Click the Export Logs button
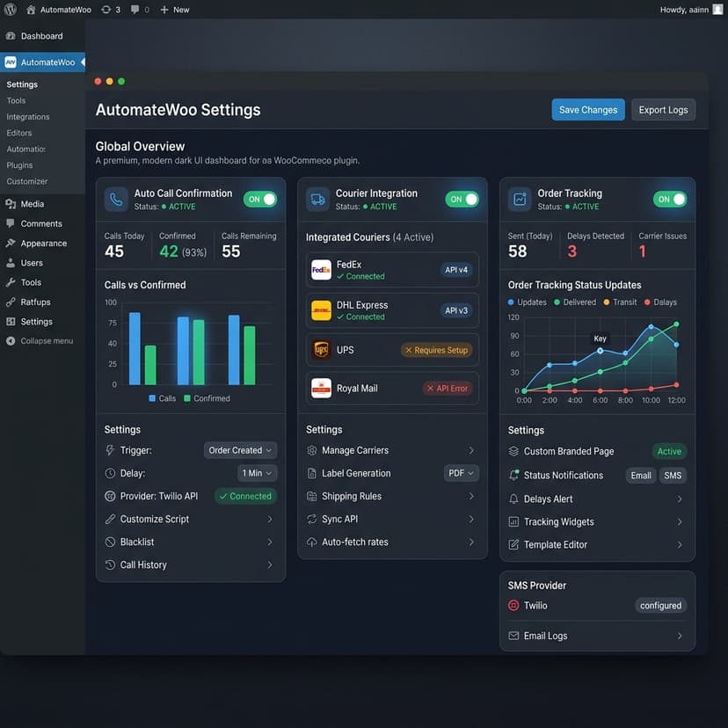The height and width of the screenshot is (728, 728). [663, 110]
